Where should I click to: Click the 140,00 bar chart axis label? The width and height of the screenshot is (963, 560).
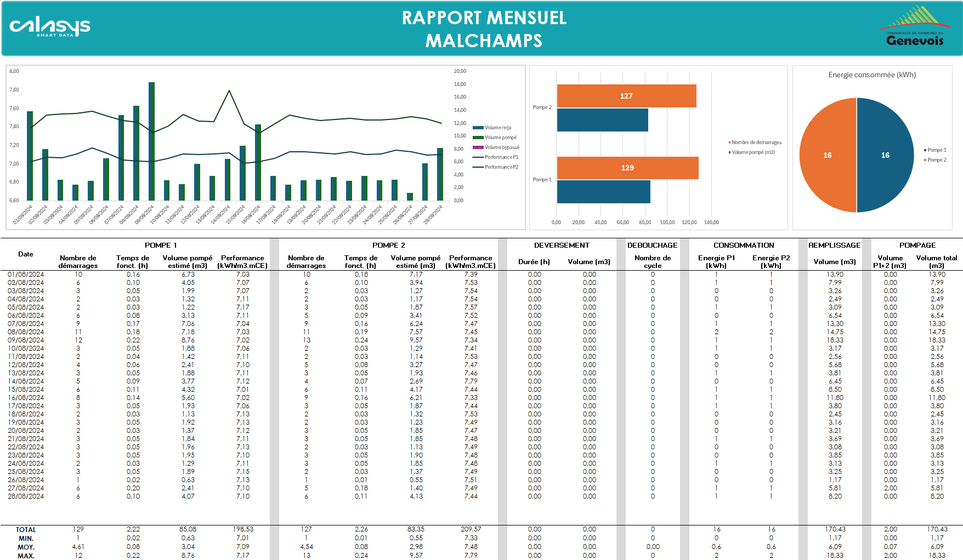coord(711,222)
